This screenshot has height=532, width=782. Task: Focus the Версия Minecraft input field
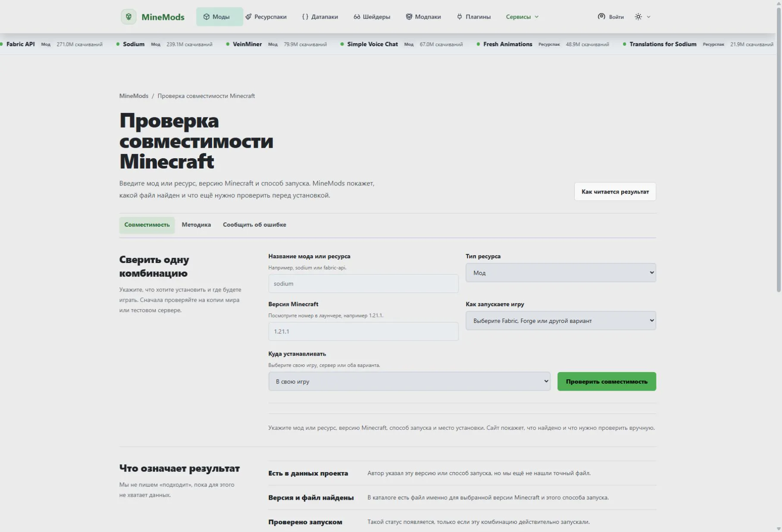(363, 332)
